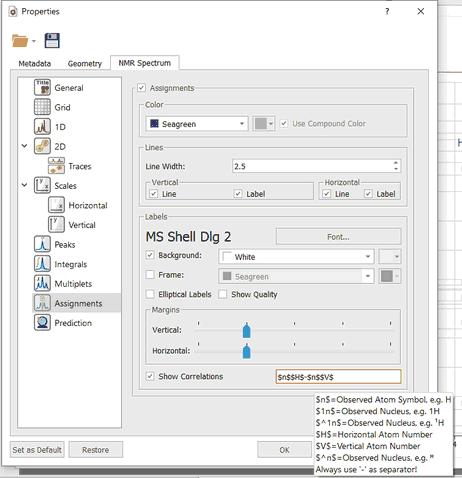Screen dimensions: 462x478
Task: Select the Traces icon under 2D
Action: (x=56, y=166)
